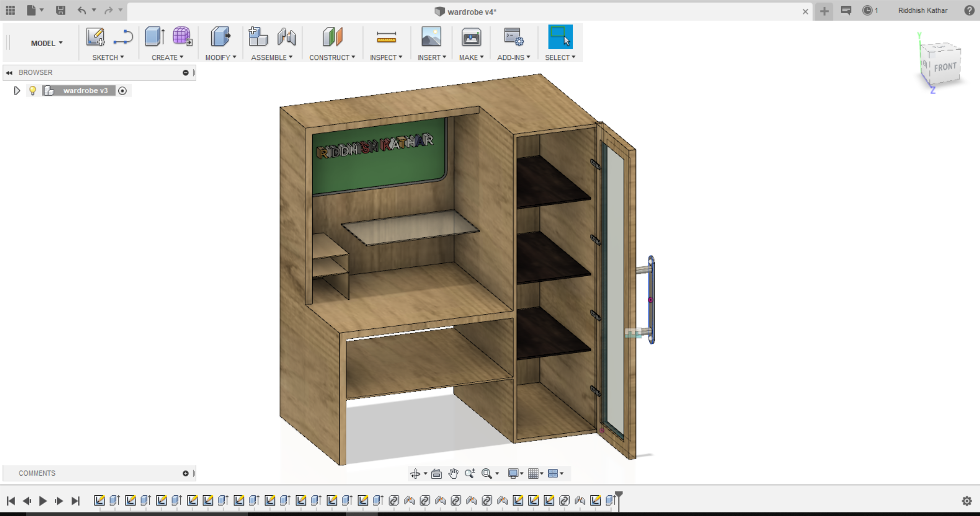Open the MAKE menu
The width and height of the screenshot is (980, 516).
tap(471, 57)
